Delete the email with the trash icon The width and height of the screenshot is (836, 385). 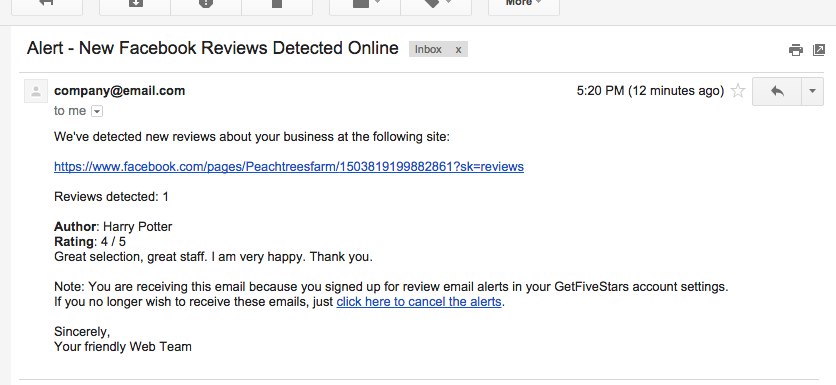(x=277, y=5)
